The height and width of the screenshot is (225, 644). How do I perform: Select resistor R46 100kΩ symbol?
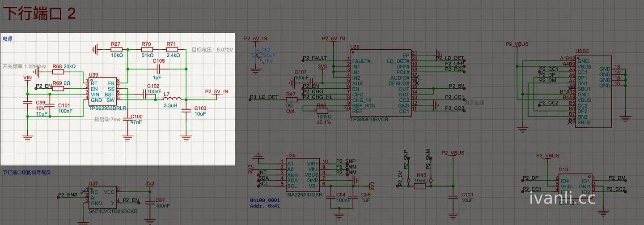(x=322, y=111)
